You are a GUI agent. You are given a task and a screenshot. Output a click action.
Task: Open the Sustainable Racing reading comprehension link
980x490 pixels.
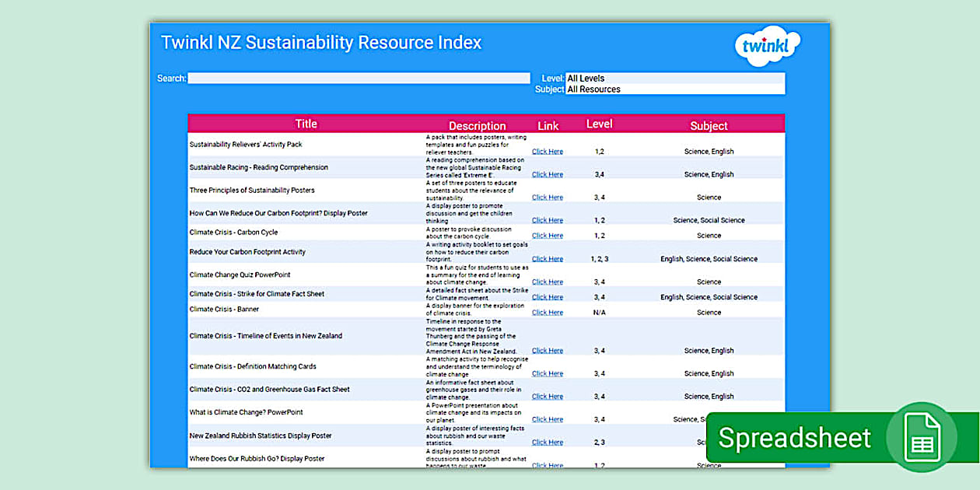(547, 174)
